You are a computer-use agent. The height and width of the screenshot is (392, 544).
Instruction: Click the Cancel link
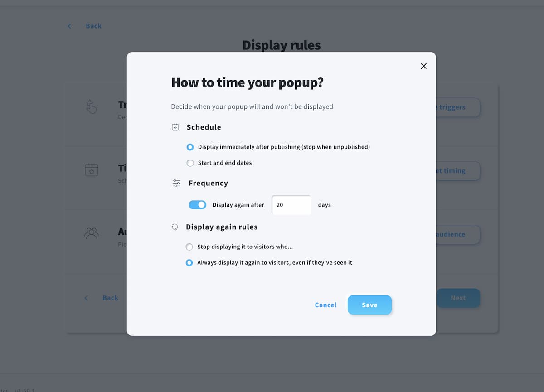coord(325,305)
